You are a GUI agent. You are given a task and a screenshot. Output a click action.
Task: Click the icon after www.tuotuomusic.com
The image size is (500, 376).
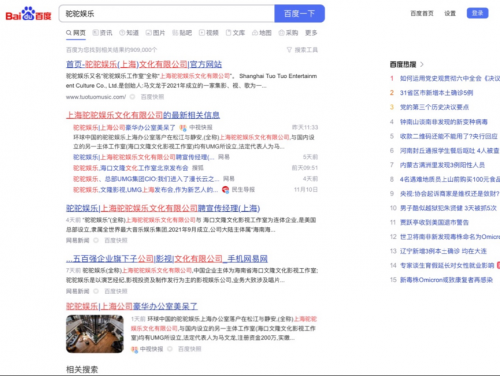pyautogui.click(x=132, y=97)
